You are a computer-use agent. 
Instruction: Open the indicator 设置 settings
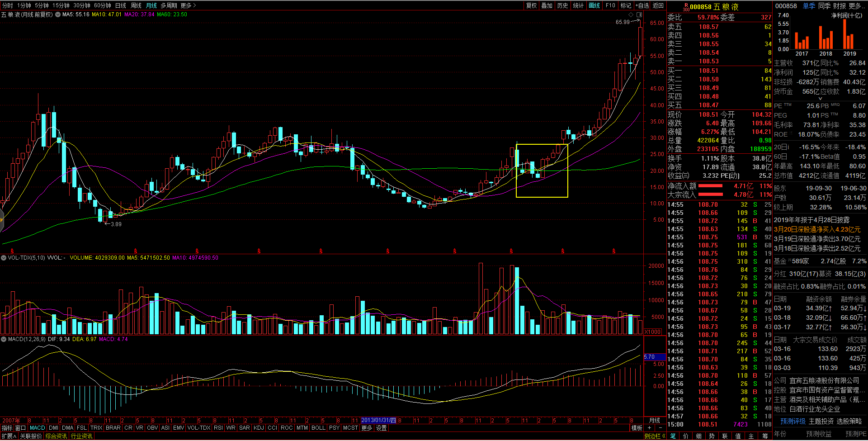click(382, 428)
